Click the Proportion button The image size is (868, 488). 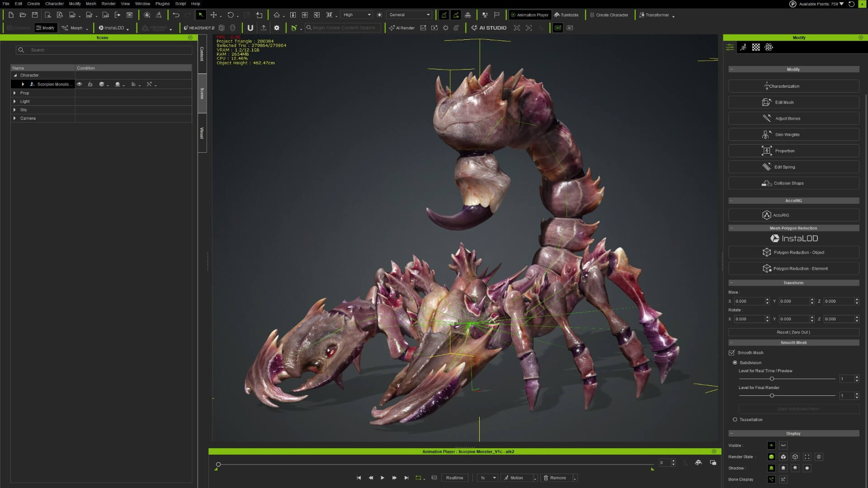793,151
